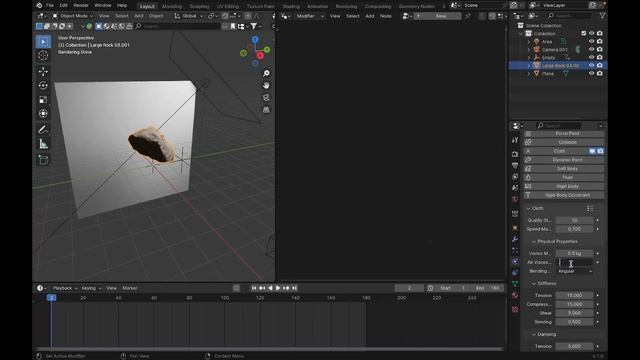The width and height of the screenshot is (640, 360).
Task: Toggle Cloth show in render button
Action: [600, 151]
